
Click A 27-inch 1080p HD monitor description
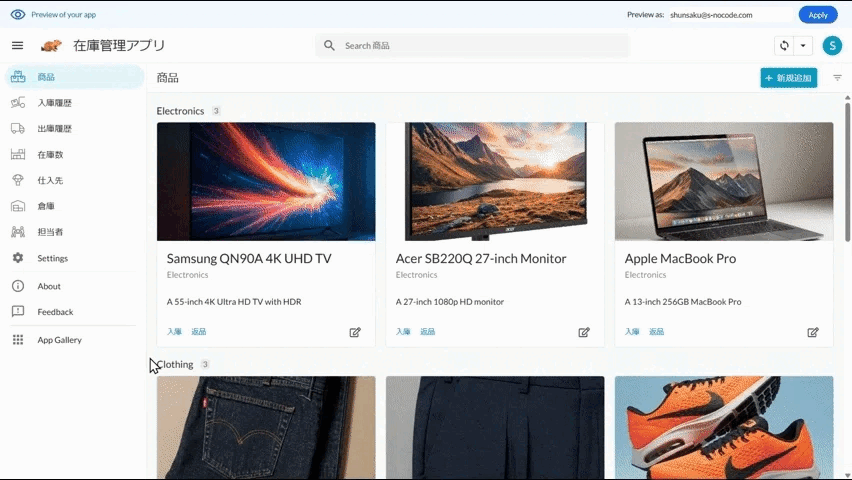tap(449, 302)
